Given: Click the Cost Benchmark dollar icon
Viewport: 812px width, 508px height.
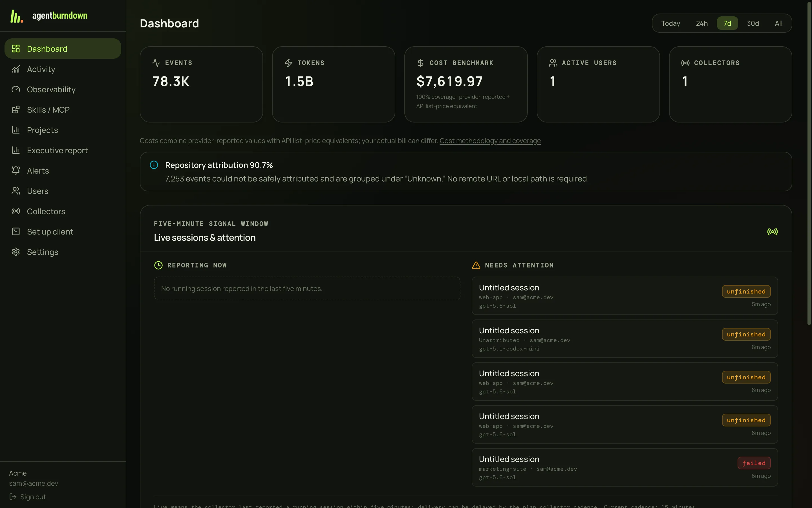Looking at the screenshot, I should pos(420,63).
